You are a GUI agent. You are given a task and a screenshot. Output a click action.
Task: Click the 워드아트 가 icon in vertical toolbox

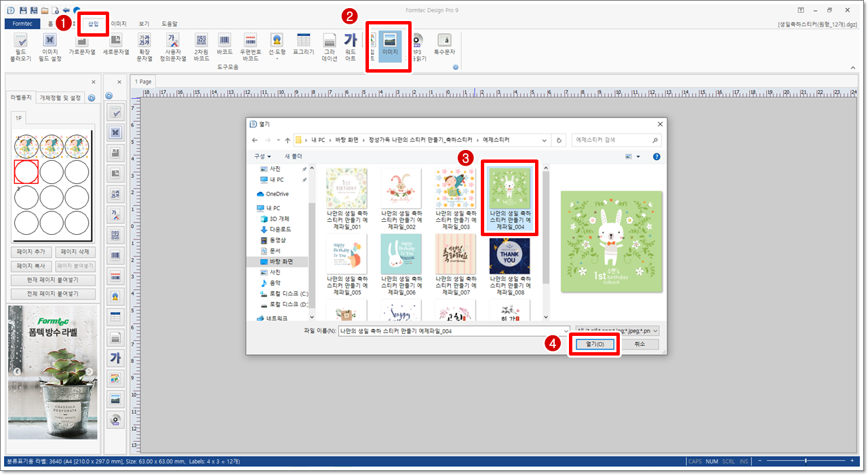click(x=115, y=358)
